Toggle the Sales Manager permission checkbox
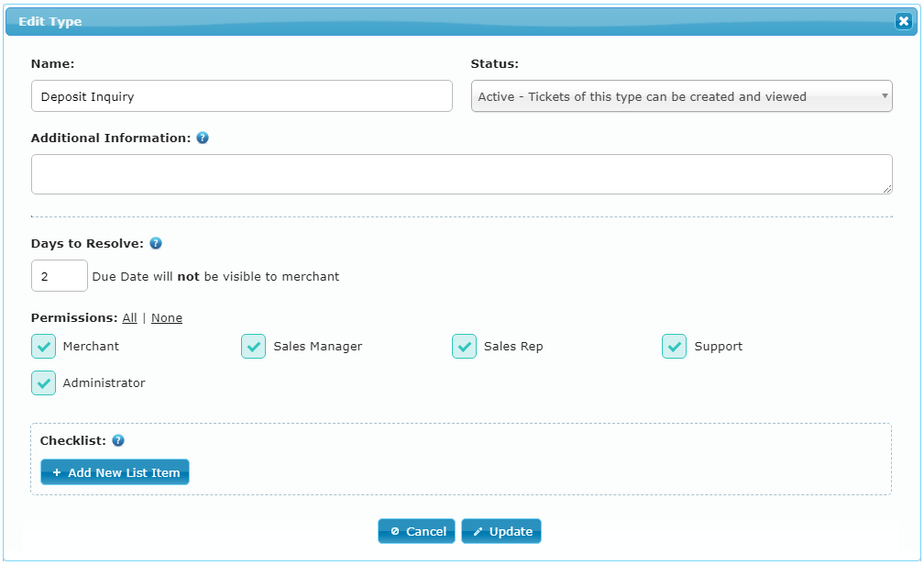924x565 pixels. pos(254,347)
